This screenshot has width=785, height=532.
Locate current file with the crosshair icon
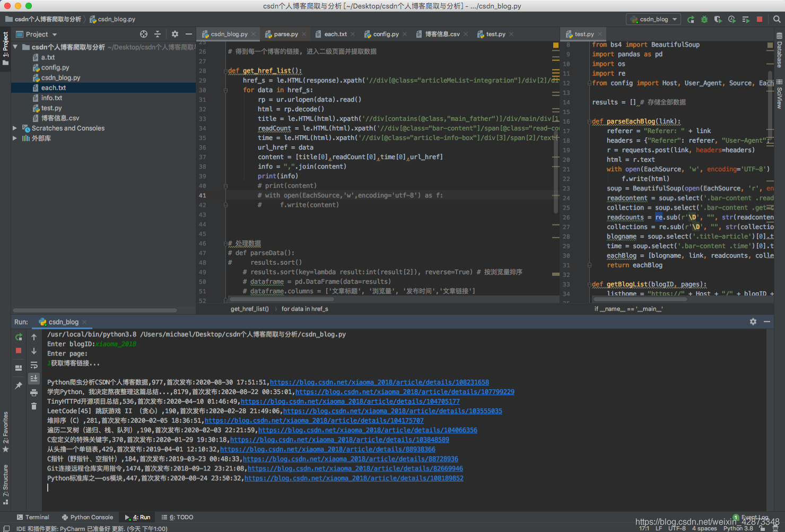point(144,34)
